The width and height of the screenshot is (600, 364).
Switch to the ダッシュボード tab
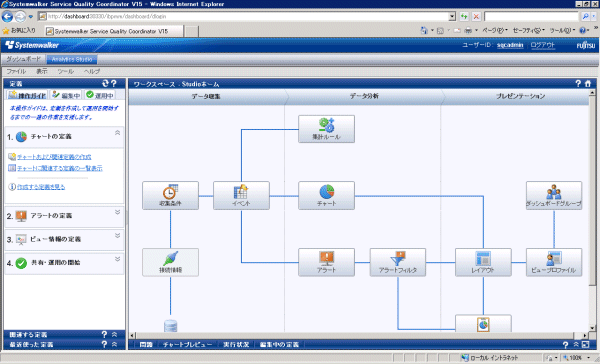point(23,59)
